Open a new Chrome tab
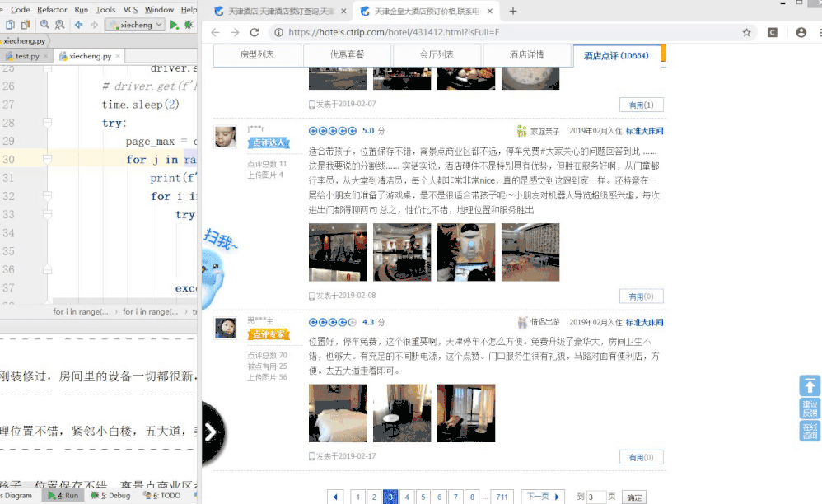This screenshot has width=822, height=504. coord(512,11)
